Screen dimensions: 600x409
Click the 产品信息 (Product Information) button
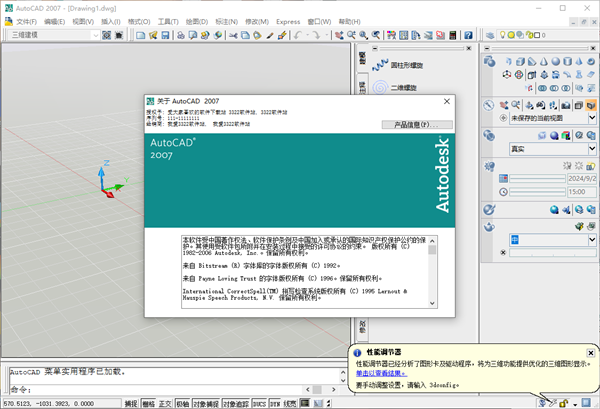point(416,125)
